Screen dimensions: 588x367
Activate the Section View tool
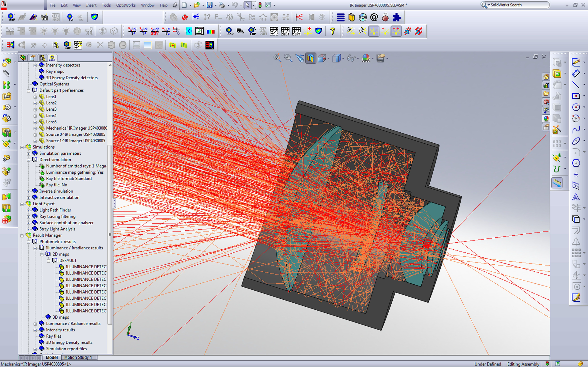310,58
